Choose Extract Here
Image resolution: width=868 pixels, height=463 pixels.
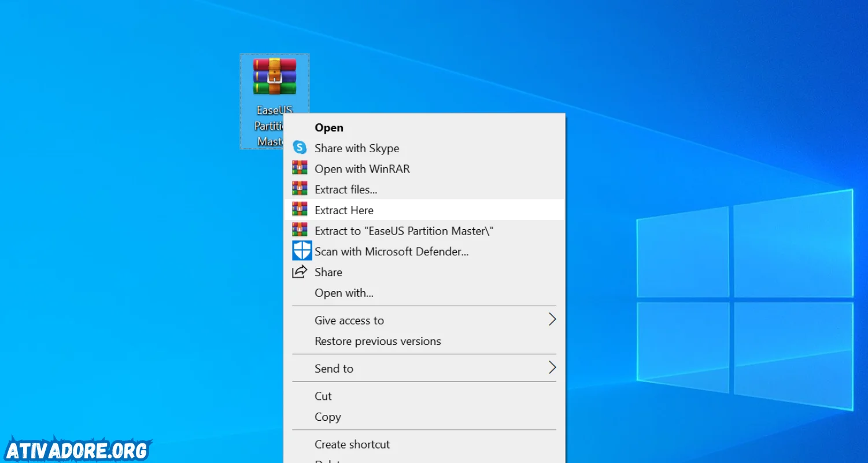424,210
